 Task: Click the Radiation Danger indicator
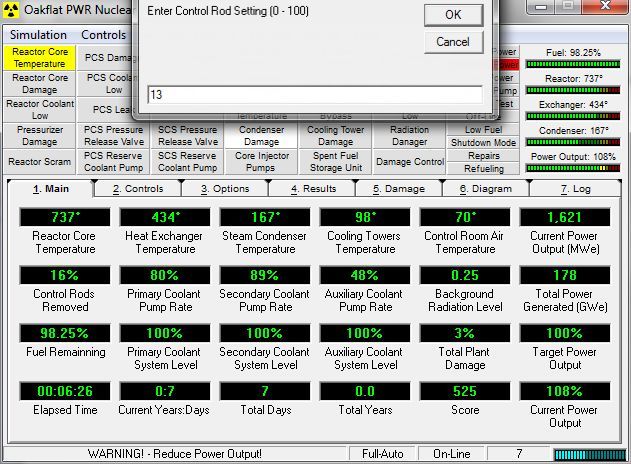[x=410, y=136]
